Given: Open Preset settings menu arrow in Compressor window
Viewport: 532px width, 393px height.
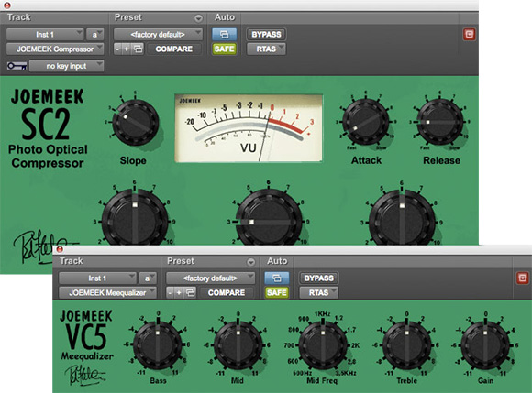Looking at the screenshot, I should point(198,18).
